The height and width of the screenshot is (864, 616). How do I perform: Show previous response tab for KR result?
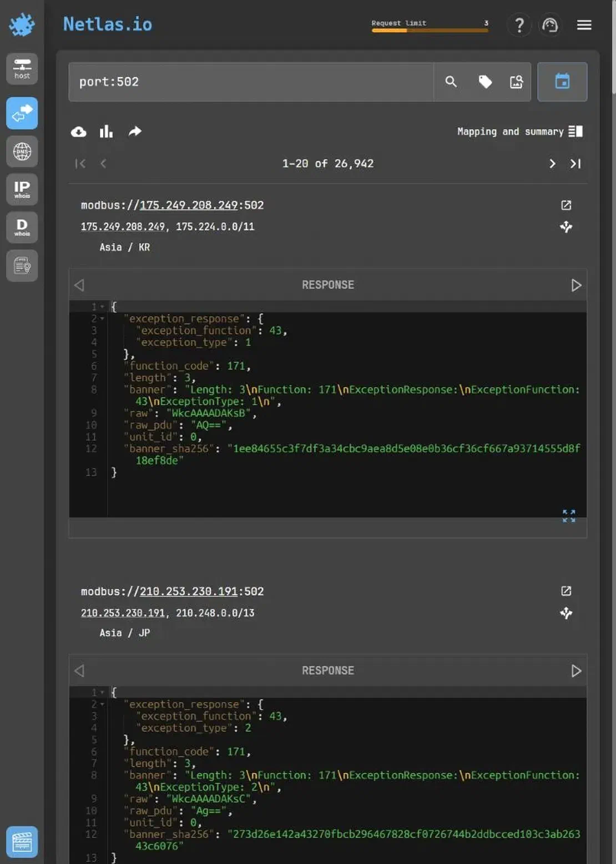pyautogui.click(x=79, y=285)
